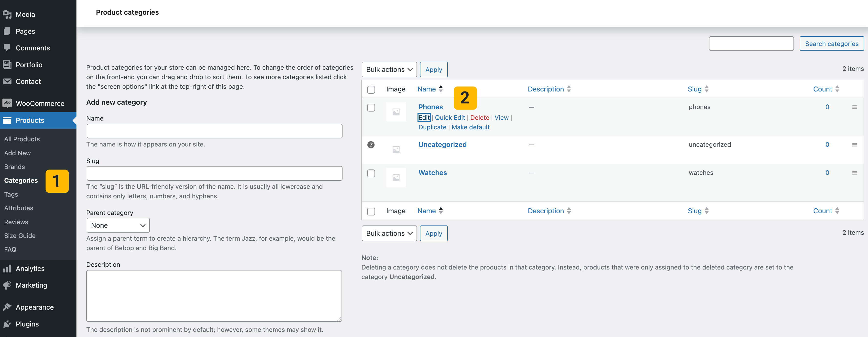The height and width of the screenshot is (337, 868).
Task: Click the WooCommerce logo icon
Action: pos(7,103)
